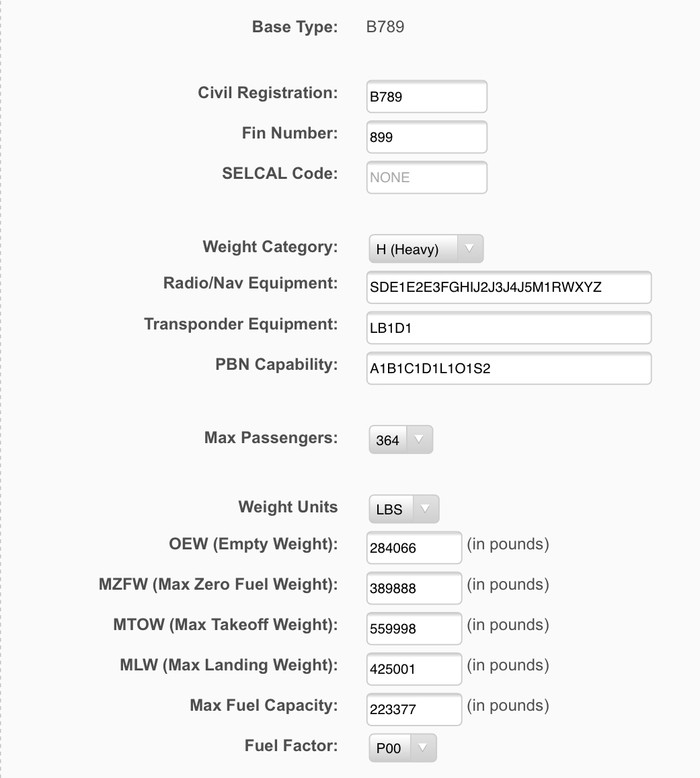Focus the SELCAL Code field
The width and height of the screenshot is (700, 778).
(426, 177)
